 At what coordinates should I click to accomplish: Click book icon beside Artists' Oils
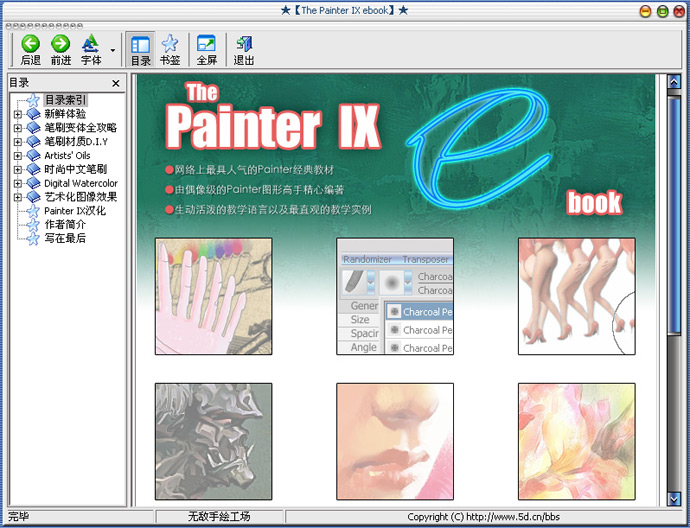[33, 155]
